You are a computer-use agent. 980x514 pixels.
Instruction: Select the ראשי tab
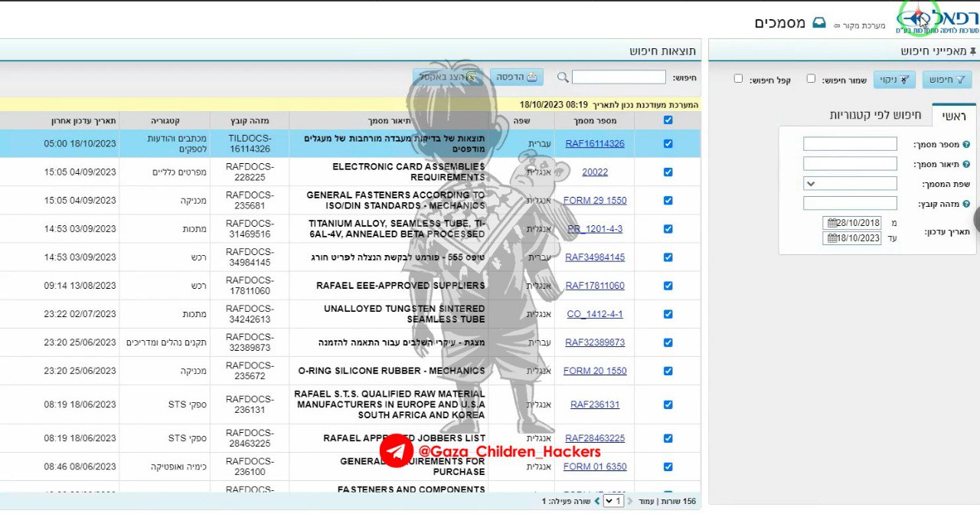(x=953, y=116)
